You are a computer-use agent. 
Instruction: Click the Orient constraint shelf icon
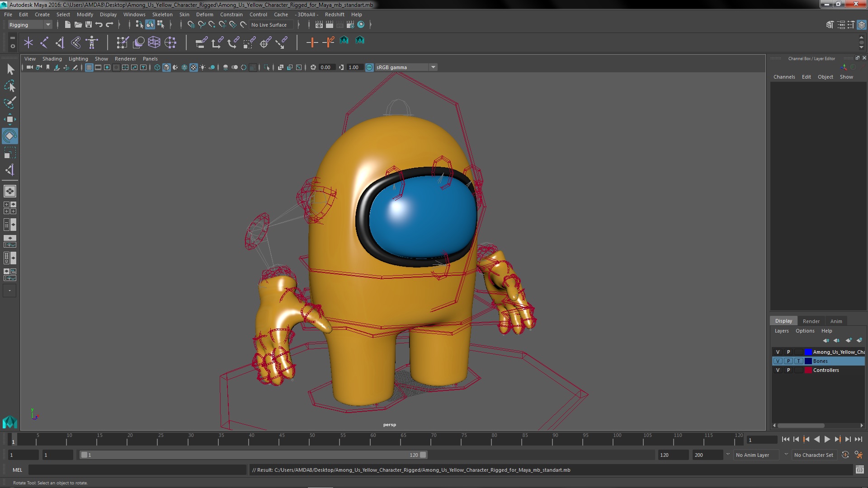pos(233,42)
